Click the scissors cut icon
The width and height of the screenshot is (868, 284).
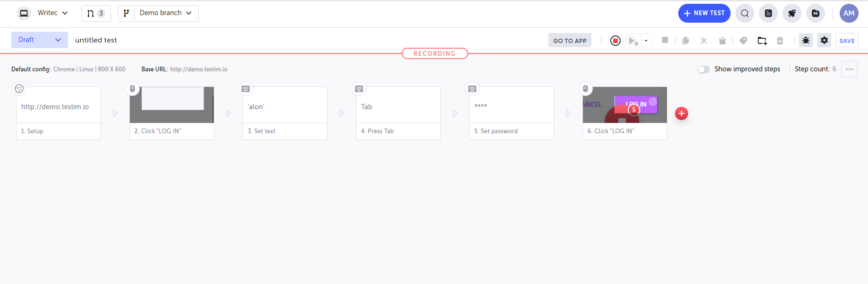(x=704, y=41)
